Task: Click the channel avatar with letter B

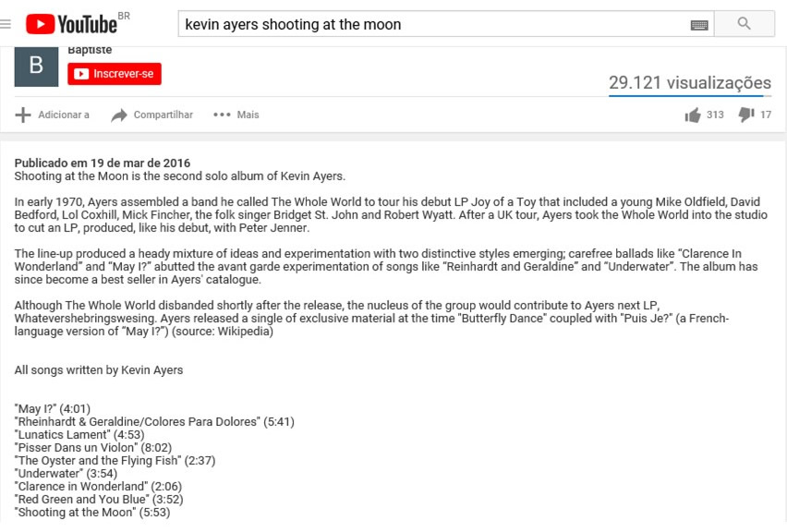Action: coord(36,65)
